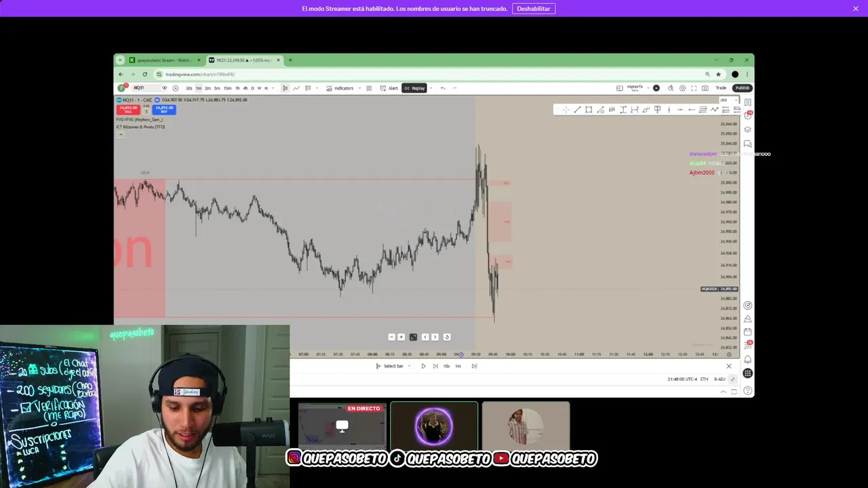Take a chart snapshot with camera icon

coord(705,88)
